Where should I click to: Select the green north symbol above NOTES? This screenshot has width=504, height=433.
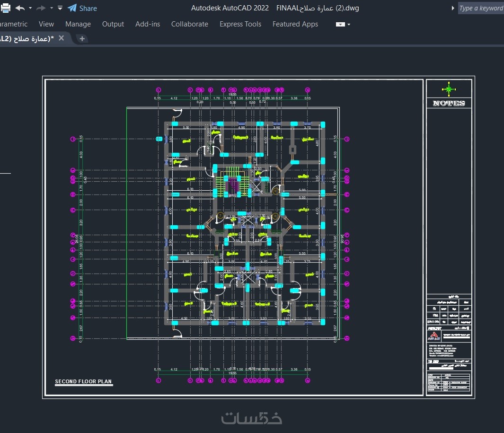click(x=449, y=88)
